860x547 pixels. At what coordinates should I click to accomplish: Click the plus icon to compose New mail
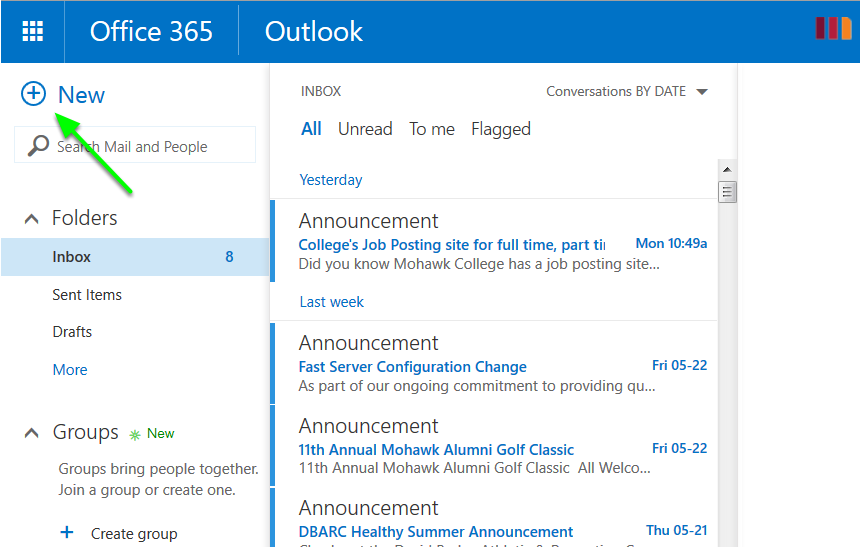click(x=33, y=94)
